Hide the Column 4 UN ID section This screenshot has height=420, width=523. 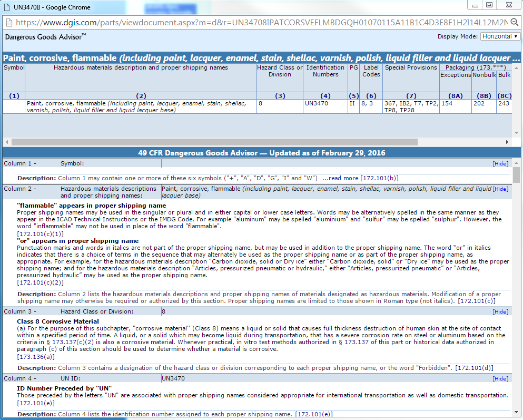click(500, 378)
